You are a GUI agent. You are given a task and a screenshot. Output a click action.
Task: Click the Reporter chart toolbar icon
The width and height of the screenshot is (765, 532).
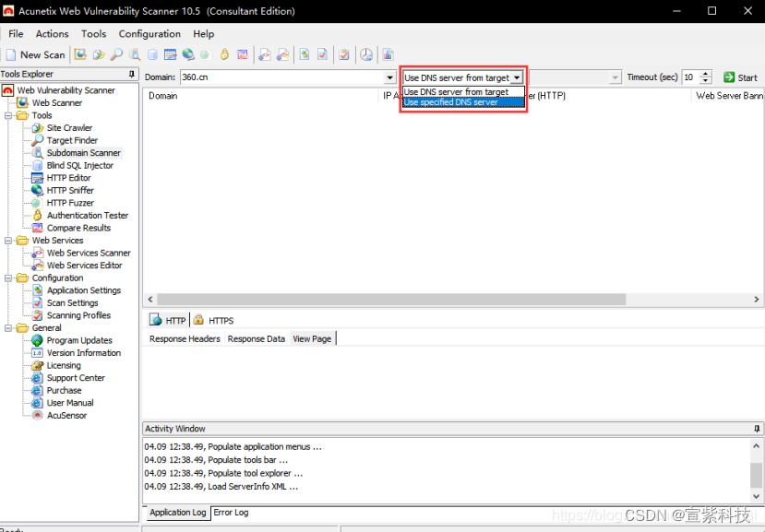388,54
